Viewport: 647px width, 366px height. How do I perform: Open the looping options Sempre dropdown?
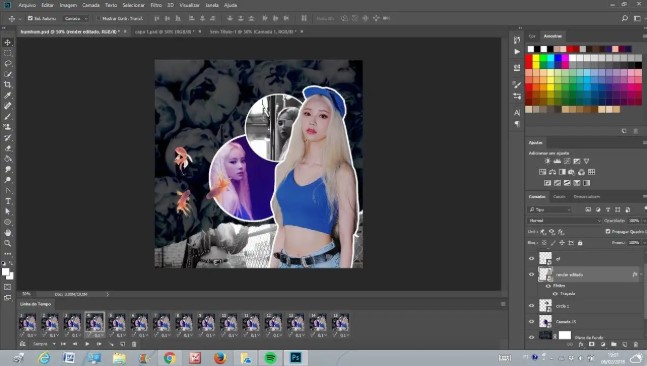click(44, 344)
